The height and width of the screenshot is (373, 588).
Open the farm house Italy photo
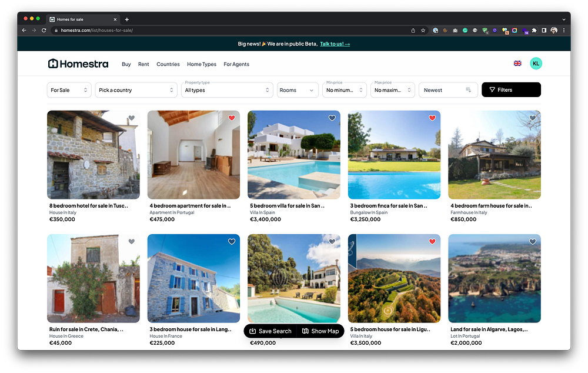(495, 155)
